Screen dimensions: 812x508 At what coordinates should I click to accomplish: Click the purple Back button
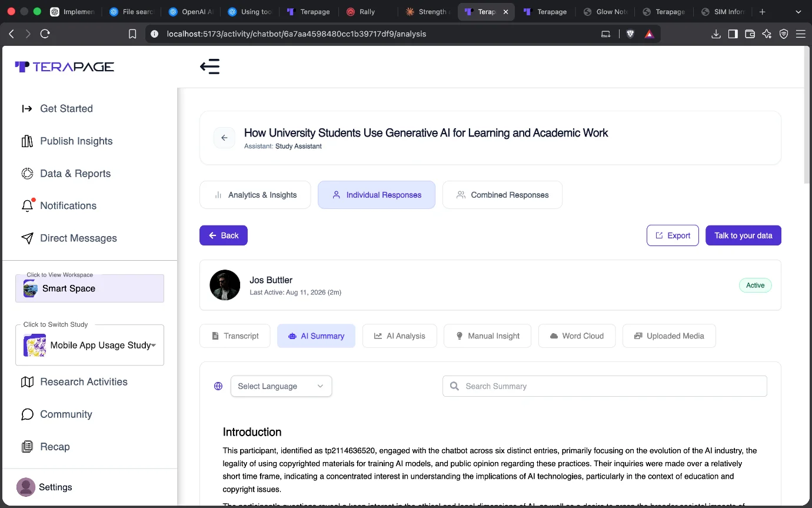[224, 235]
